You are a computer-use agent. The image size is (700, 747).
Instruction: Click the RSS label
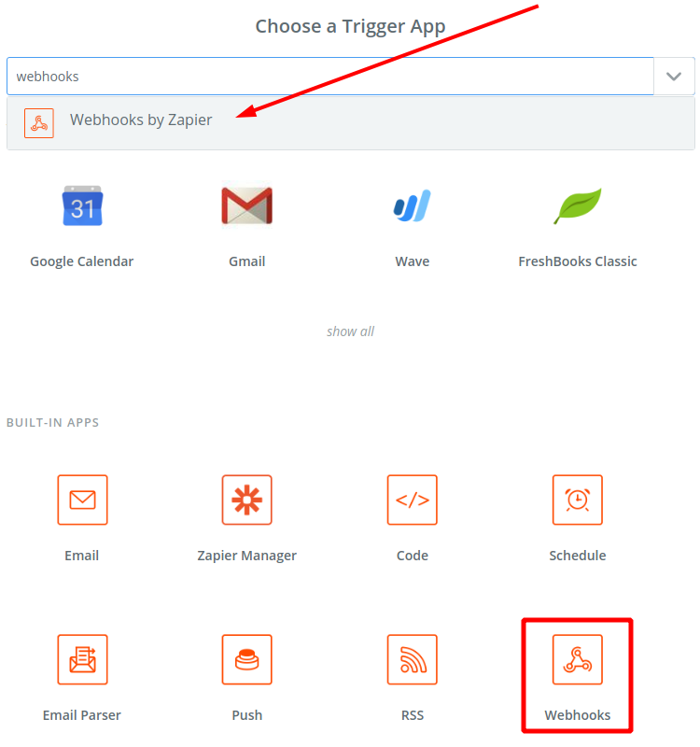coord(413,715)
